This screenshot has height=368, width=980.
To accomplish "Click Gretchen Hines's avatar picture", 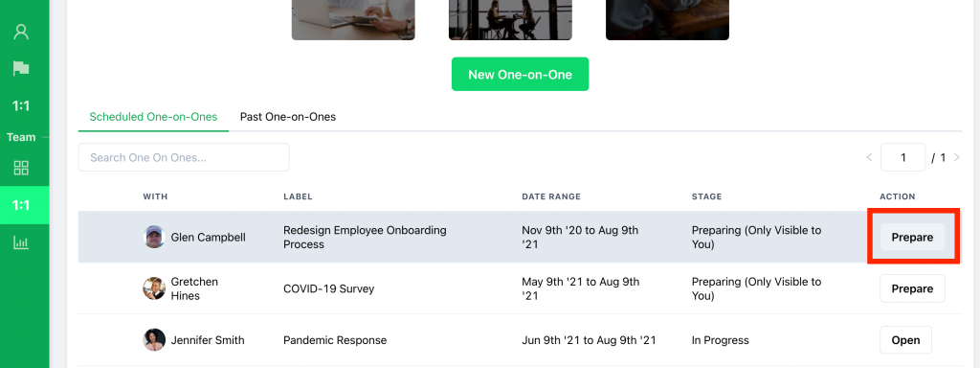I will (x=154, y=288).
